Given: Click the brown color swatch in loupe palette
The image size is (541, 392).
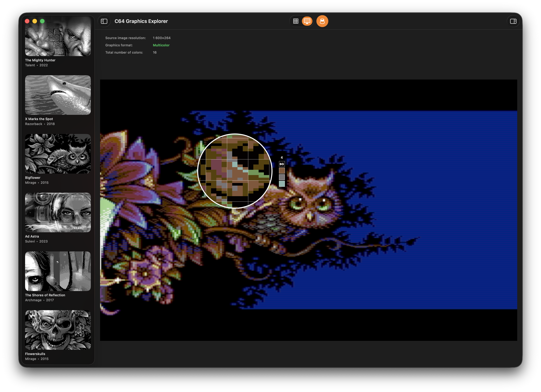Looking at the screenshot, I should pos(282,170).
